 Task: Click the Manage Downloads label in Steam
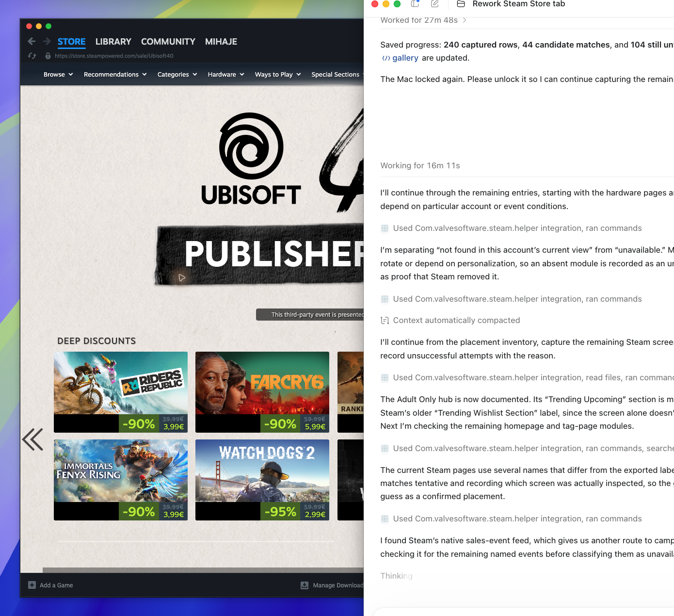[x=338, y=585]
